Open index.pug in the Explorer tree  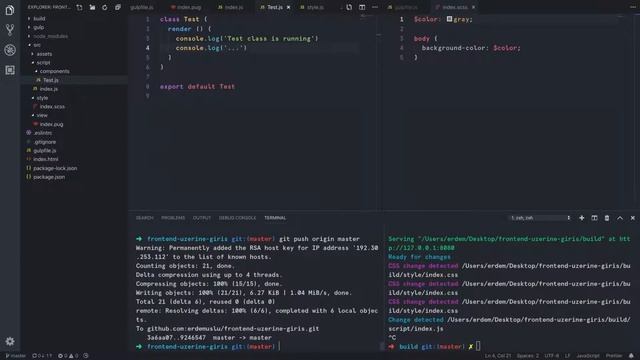(51, 124)
